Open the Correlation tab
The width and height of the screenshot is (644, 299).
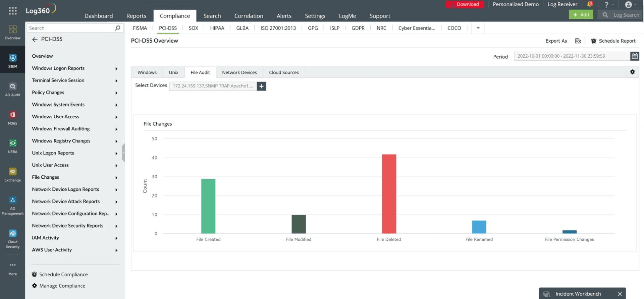[249, 16]
